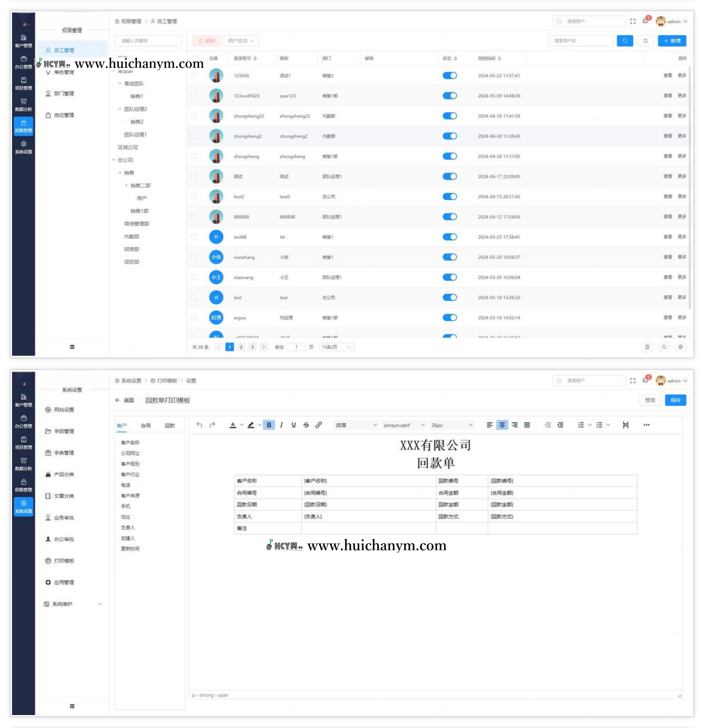Screen dimensions: 701x728
Task: Click the refresh icon button next to 新增
Action: pyautogui.click(x=645, y=41)
